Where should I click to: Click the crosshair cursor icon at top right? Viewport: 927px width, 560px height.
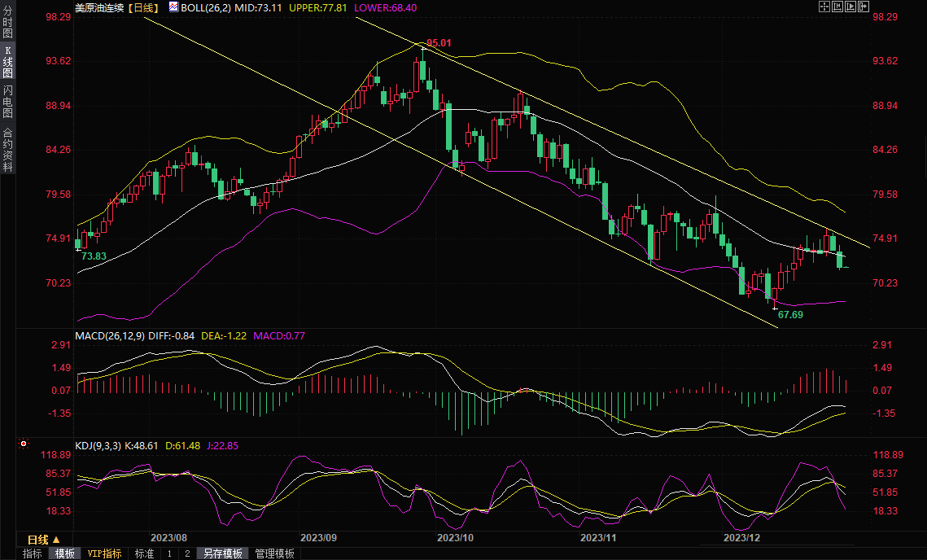tap(824, 7)
